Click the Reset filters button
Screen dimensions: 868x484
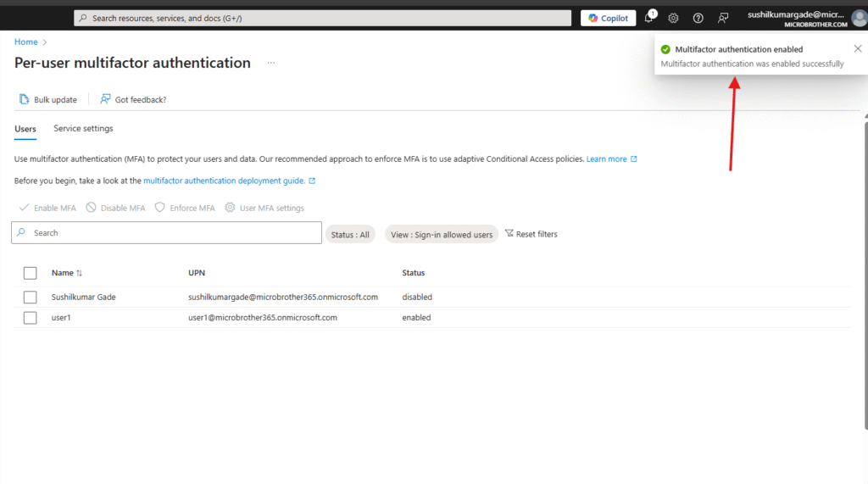tap(531, 234)
